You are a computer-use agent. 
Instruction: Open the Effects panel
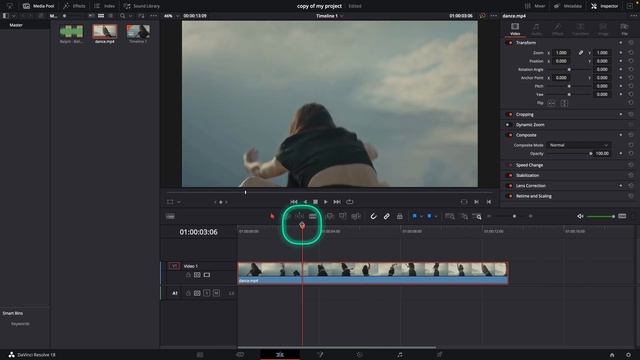(74, 6)
